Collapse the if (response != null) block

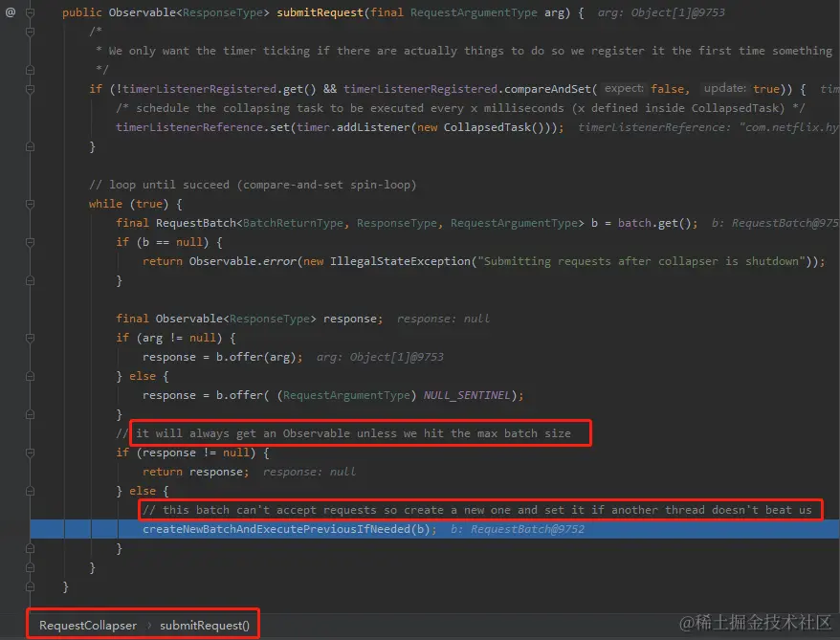pyautogui.click(x=30, y=453)
